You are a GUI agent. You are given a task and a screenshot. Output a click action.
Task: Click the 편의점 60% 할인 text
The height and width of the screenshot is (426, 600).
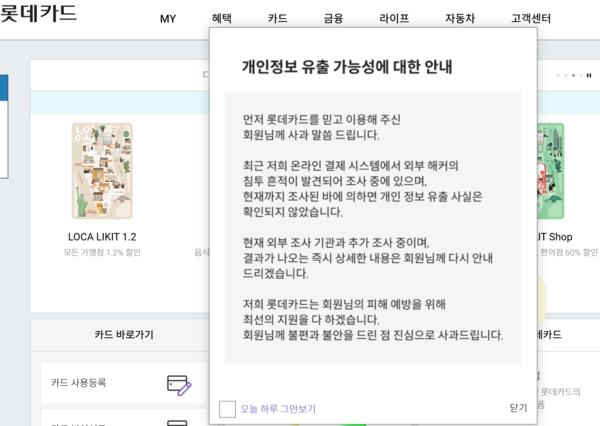pos(569,252)
